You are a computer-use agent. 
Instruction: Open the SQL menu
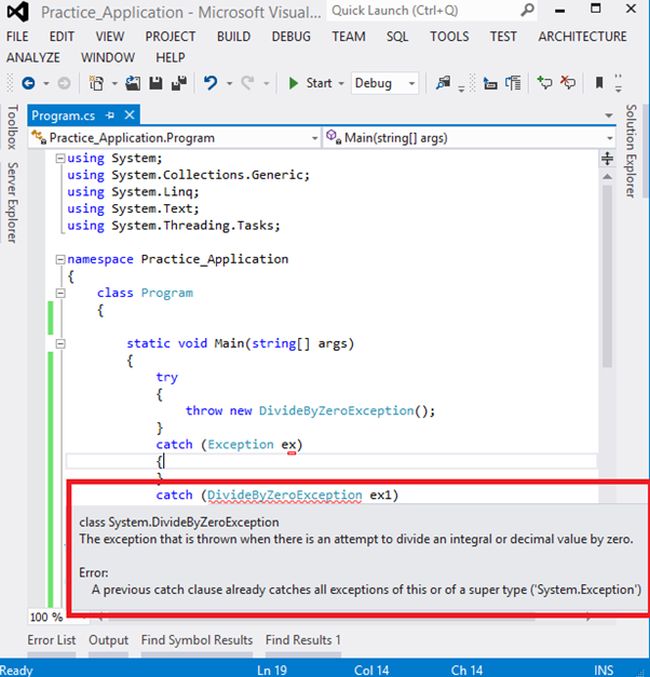click(x=397, y=37)
